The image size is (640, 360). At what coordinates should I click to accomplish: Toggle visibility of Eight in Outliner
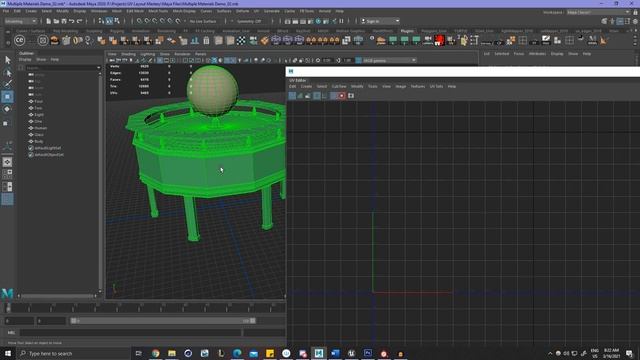pyautogui.click(x=31, y=115)
